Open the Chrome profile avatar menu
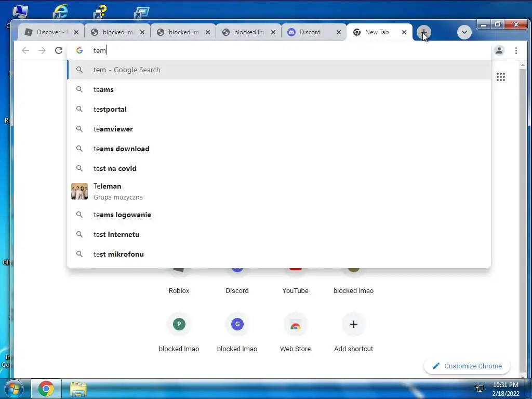Viewport: 532px width, 399px height. 499,50
